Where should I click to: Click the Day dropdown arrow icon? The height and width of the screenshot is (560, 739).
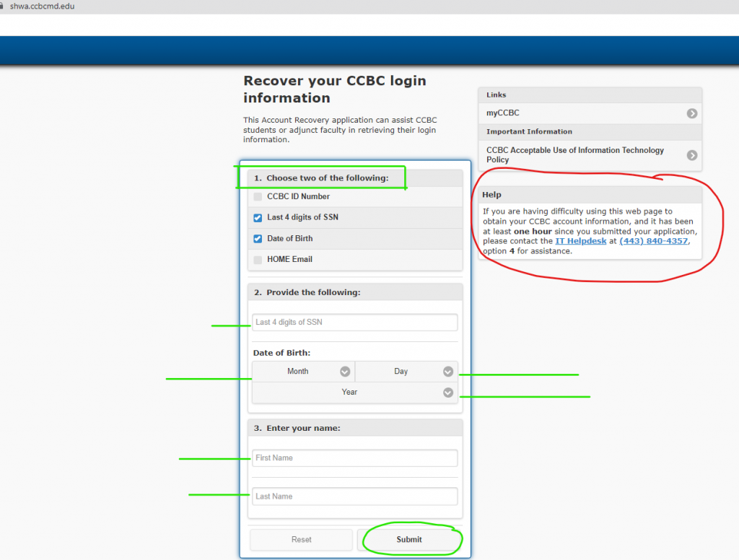point(448,372)
